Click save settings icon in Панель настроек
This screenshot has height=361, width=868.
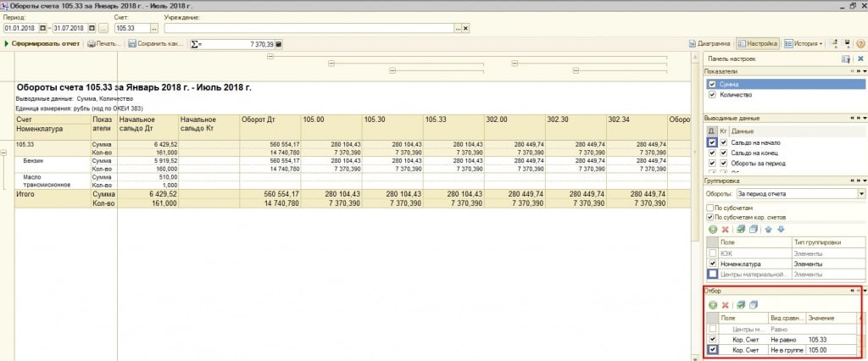846,58
